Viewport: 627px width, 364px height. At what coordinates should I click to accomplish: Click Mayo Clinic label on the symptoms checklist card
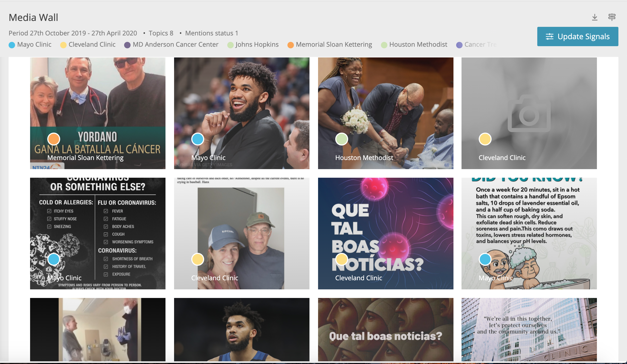coord(64,278)
